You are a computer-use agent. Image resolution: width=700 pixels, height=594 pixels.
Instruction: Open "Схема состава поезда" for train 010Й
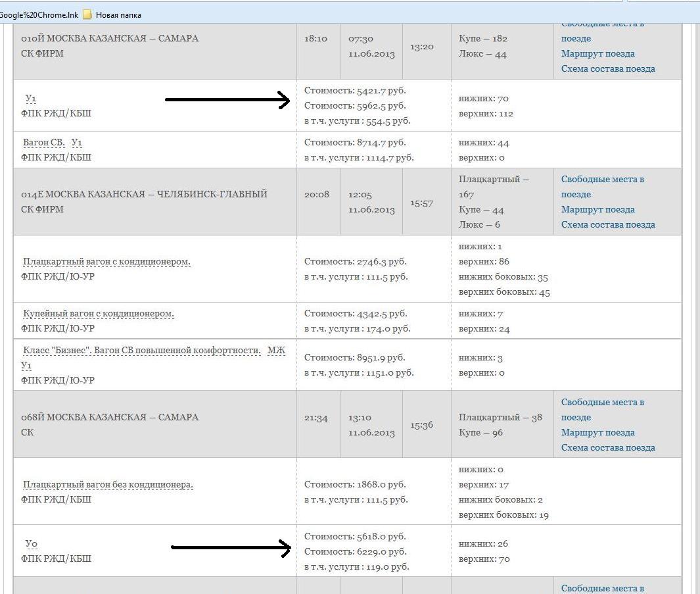coord(607,68)
